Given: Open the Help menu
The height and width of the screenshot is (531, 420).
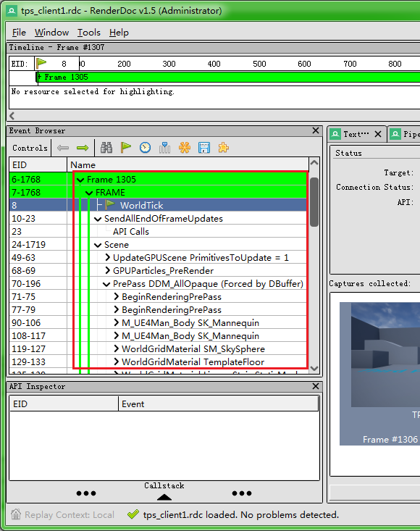Looking at the screenshot, I should click(119, 33).
